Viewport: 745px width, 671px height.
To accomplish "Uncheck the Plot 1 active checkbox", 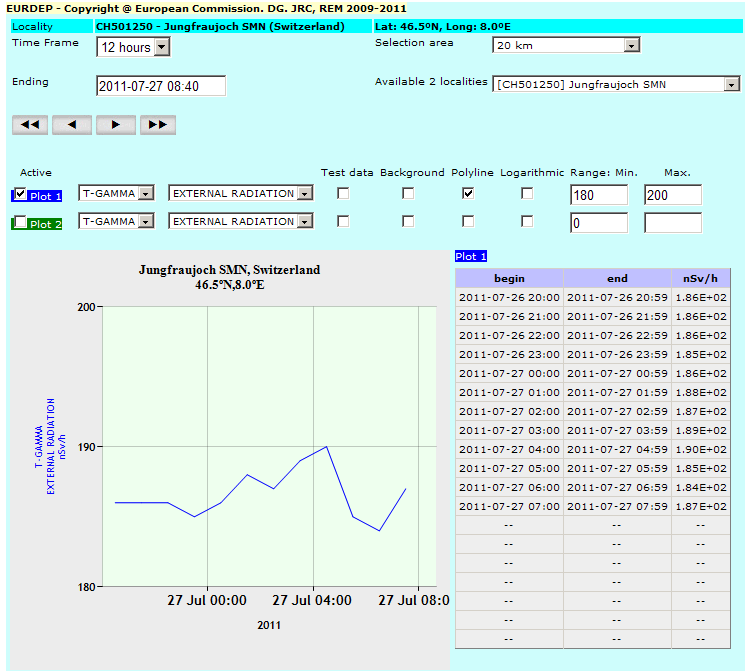I will (x=21, y=194).
